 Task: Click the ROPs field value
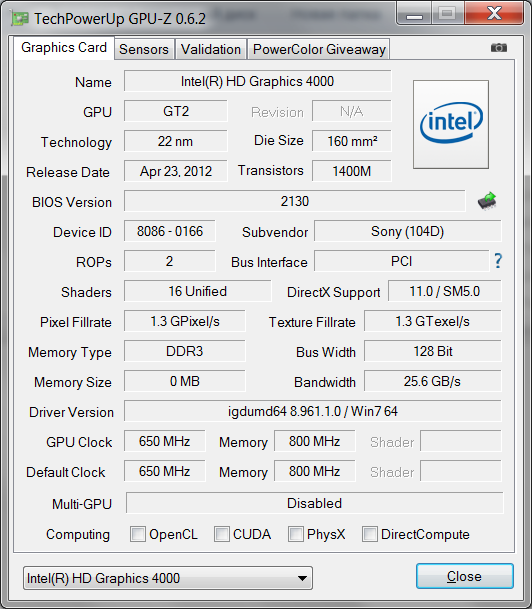170,261
